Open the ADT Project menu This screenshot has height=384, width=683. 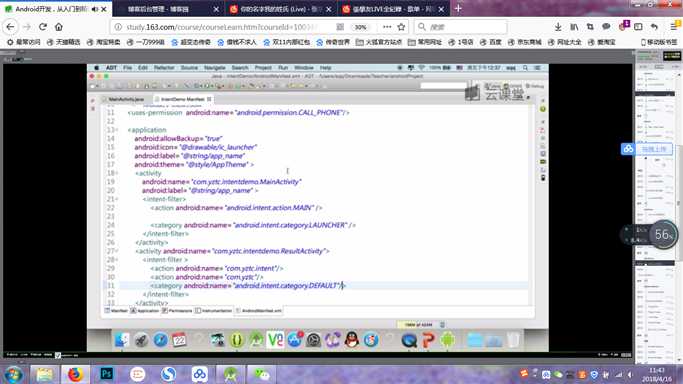tap(263, 68)
